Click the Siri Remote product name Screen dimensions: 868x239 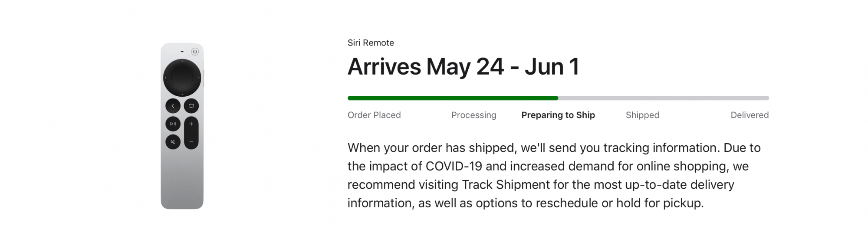click(371, 43)
